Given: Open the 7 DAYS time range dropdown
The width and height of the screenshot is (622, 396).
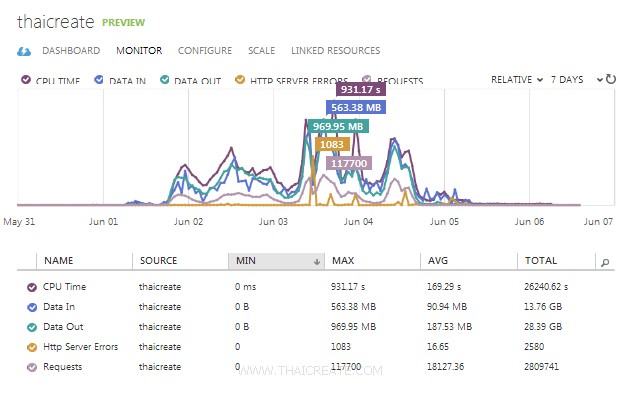Looking at the screenshot, I should pyautogui.click(x=576, y=80).
